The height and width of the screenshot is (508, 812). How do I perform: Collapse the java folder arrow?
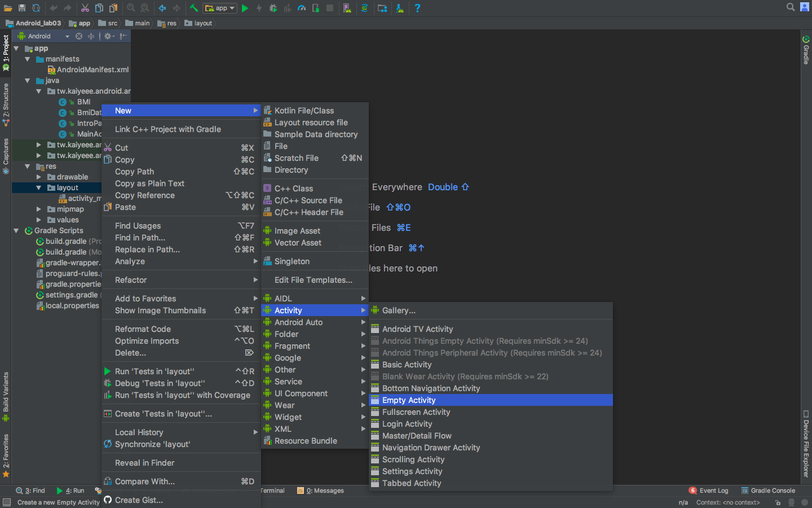pyautogui.click(x=27, y=81)
